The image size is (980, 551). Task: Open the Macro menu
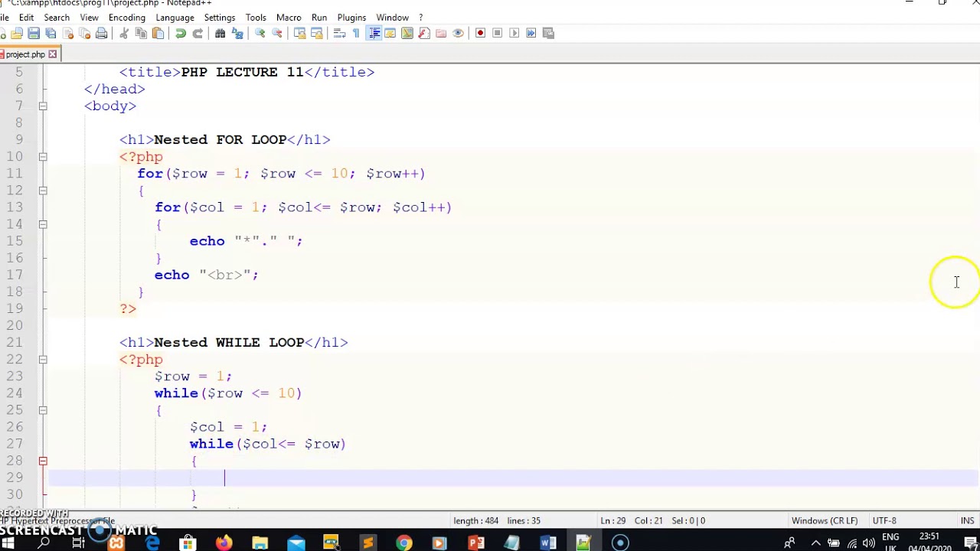point(289,17)
